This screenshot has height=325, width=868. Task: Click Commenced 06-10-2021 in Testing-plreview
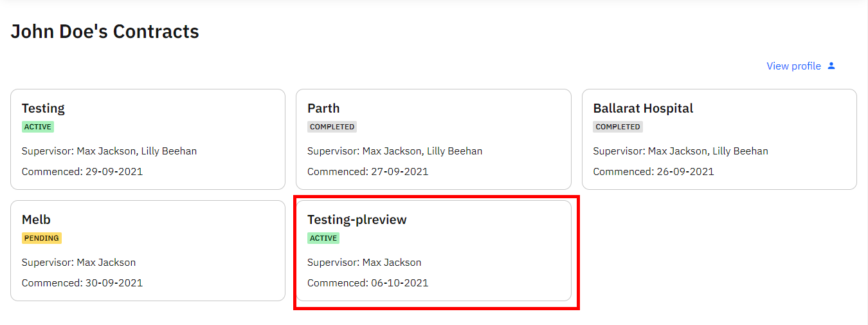(x=368, y=283)
